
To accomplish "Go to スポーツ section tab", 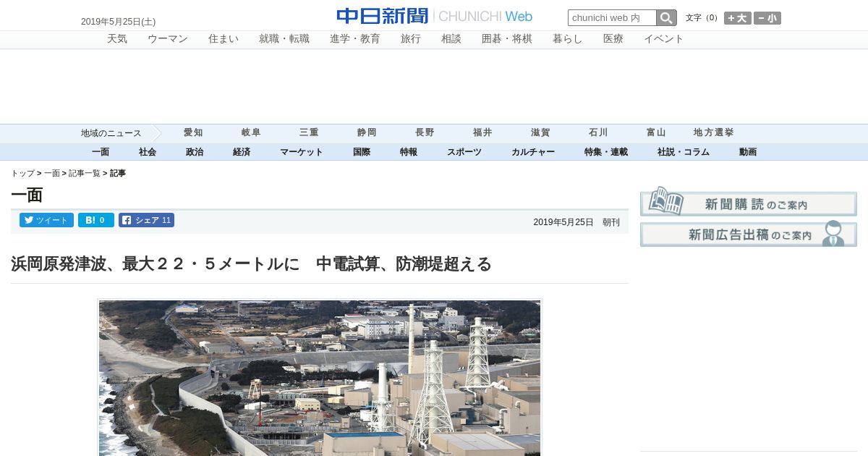I will 464,152.
